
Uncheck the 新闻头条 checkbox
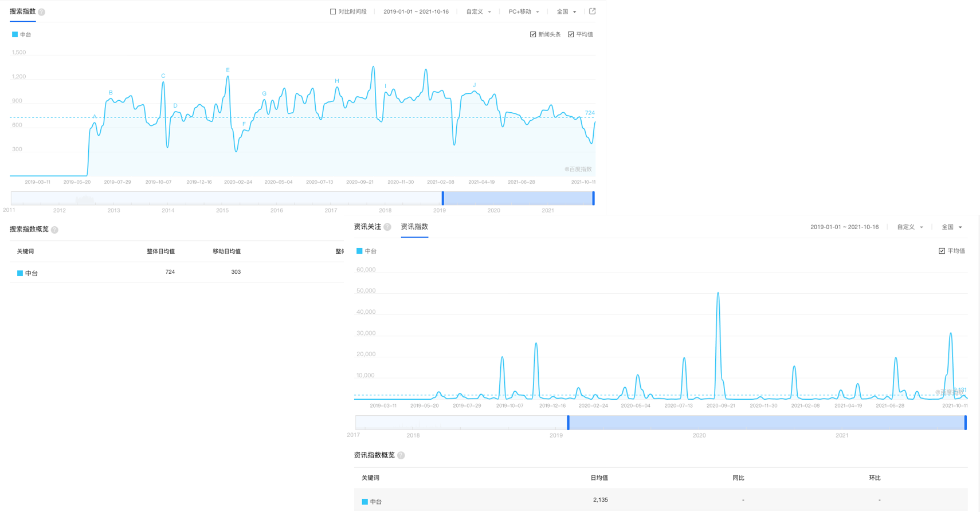[x=533, y=34]
